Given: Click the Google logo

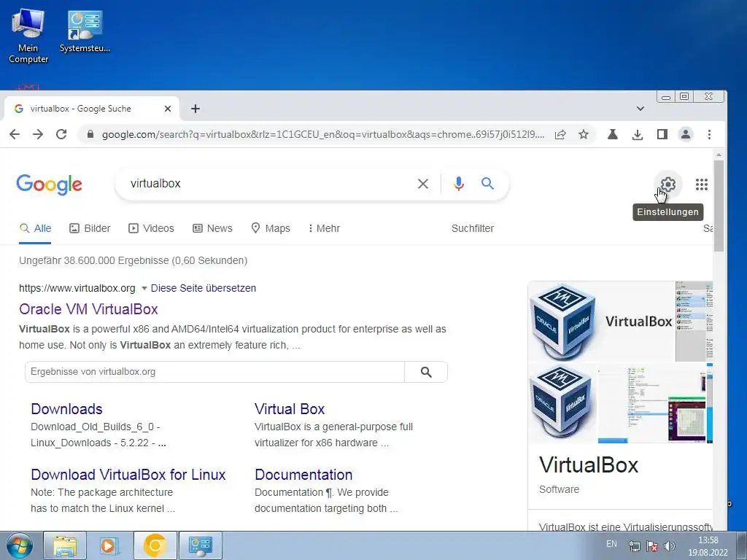Looking at the screenshot, I should click(x=49, y=184).
